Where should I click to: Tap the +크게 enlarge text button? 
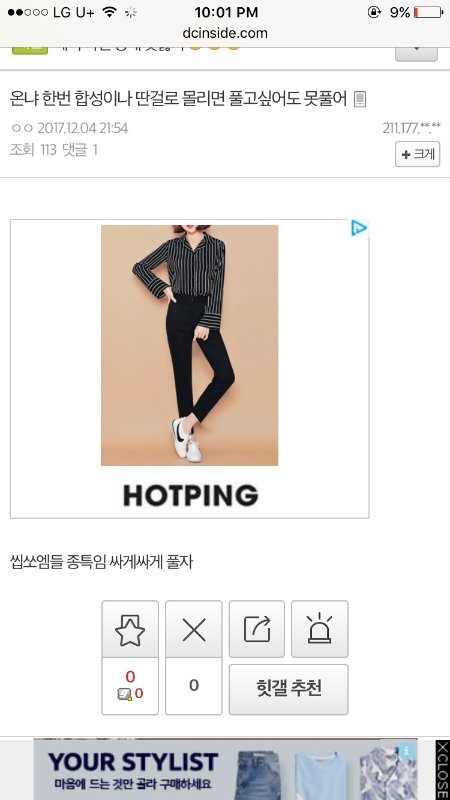click(417, 154)
